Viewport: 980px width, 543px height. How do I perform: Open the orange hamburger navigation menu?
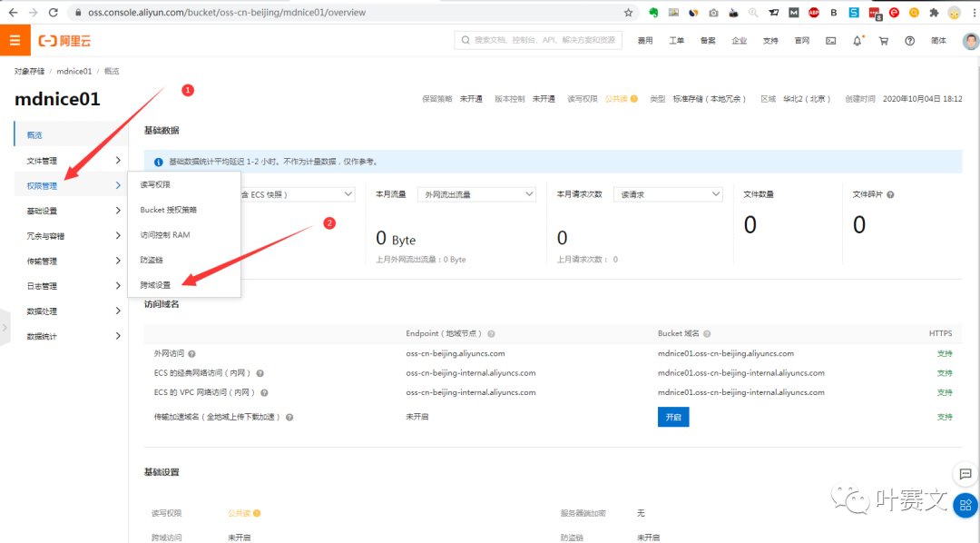tap(15, 41)
